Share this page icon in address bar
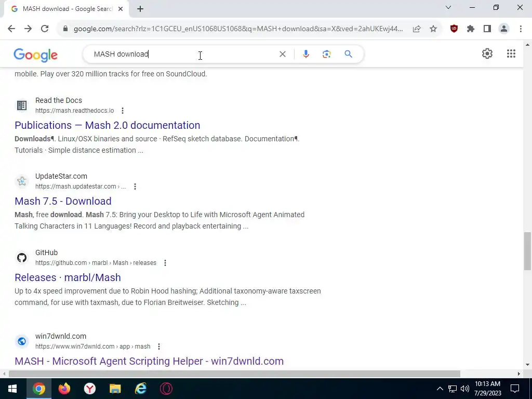The height and width of the screenshot is (399, 532). (417, 29)
